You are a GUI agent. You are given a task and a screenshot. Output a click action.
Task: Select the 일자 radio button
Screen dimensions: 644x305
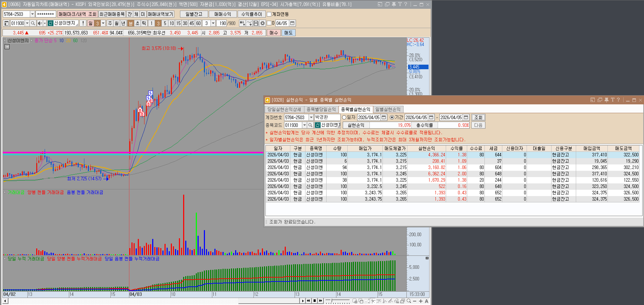click(x=344, y=117)
